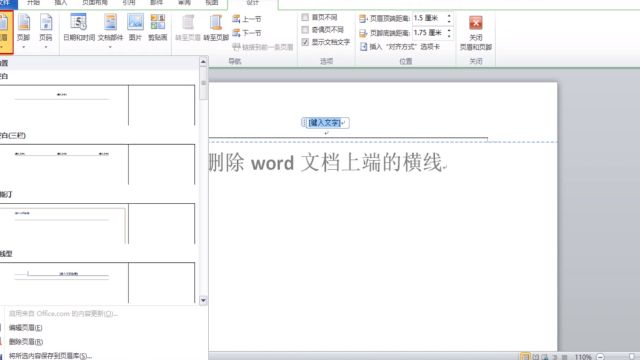Image resolution: width=640 pixels, height=360 pixels.
Task: Toggle 首页不同 (Different First Page) checkbox
Action: tap(305, 17)
